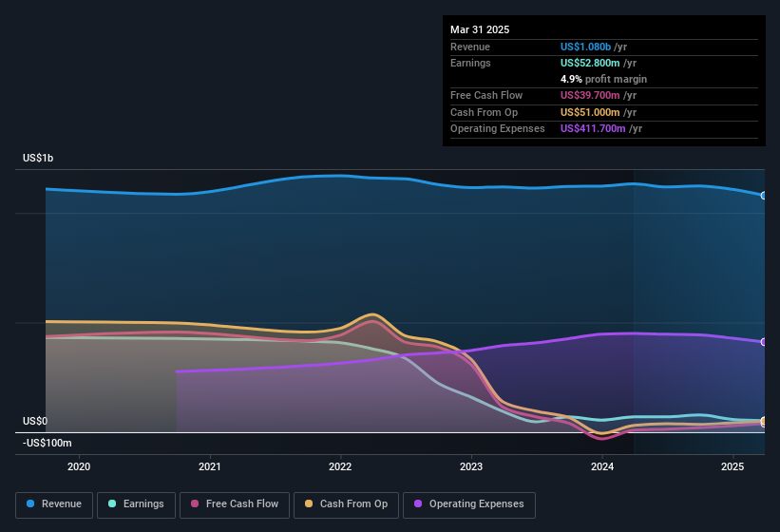780x532 pixels.
Task: Click the Free Cash Flow tooltip label
Action: (x=486, y=95)
